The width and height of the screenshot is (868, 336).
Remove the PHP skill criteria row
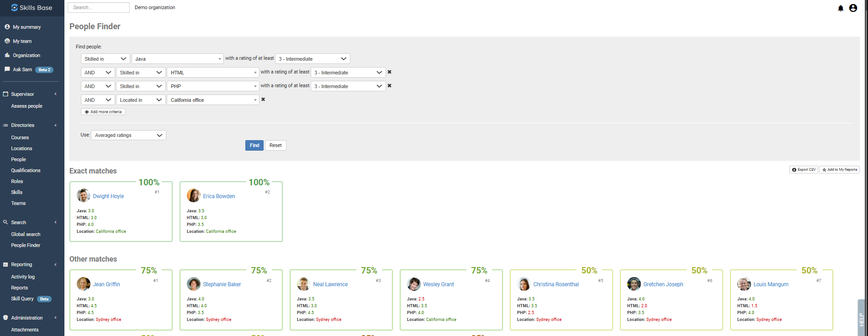coord(389,86)
